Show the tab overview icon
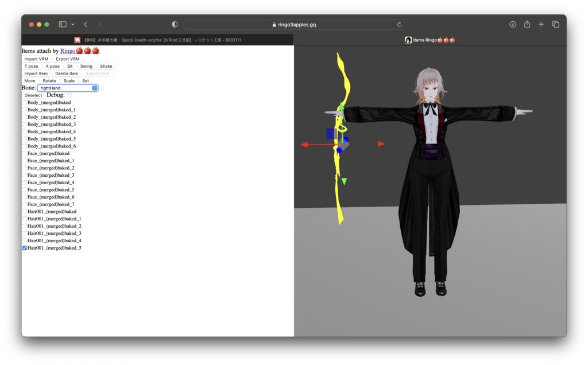This screenshot has height=365, width=588. (556, 24)
